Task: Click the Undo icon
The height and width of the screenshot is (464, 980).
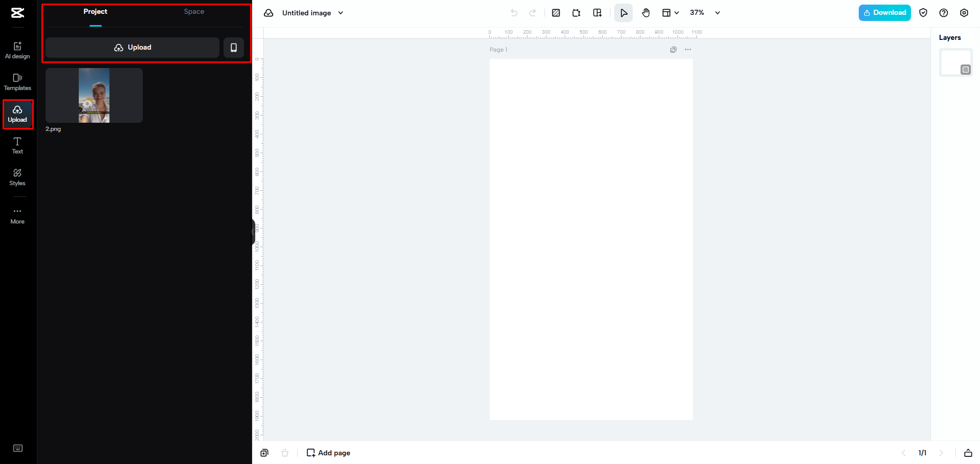Action: click(514, 12)
